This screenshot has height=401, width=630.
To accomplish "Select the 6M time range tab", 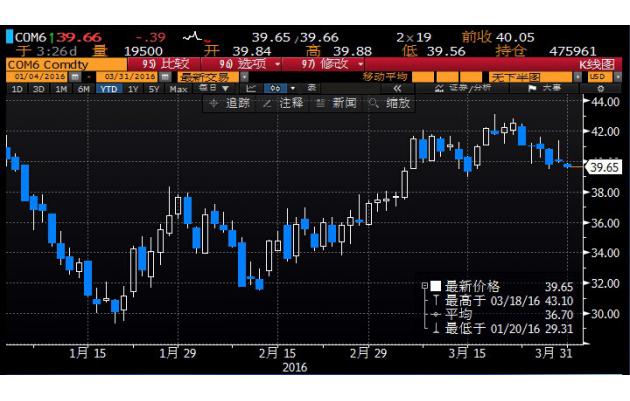I will [83, 89].
